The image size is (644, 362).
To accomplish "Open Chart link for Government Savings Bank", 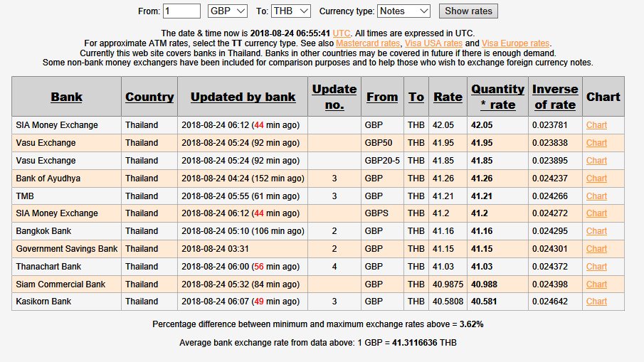I will click(x=596, y=249).
